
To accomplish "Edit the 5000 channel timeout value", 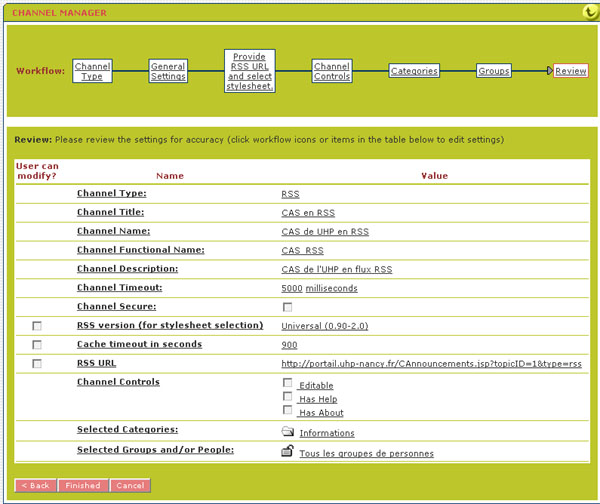I will click(x=291, y=288).
